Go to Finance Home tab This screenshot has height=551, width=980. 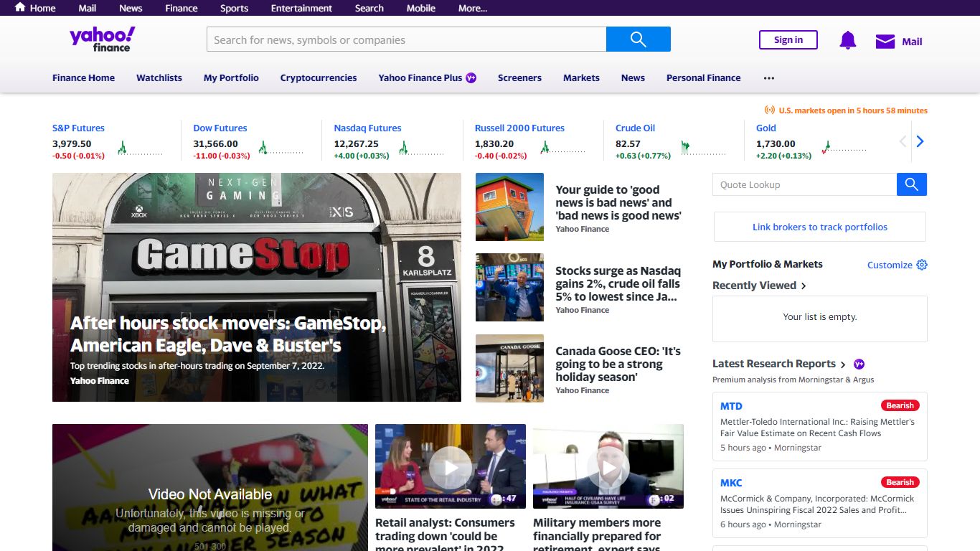[x=83, y=77]
